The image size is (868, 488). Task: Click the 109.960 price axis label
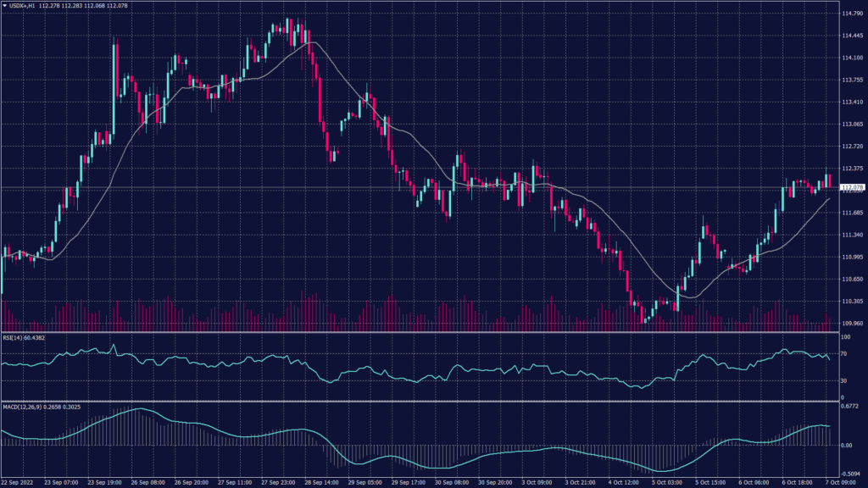click(851, 323)
